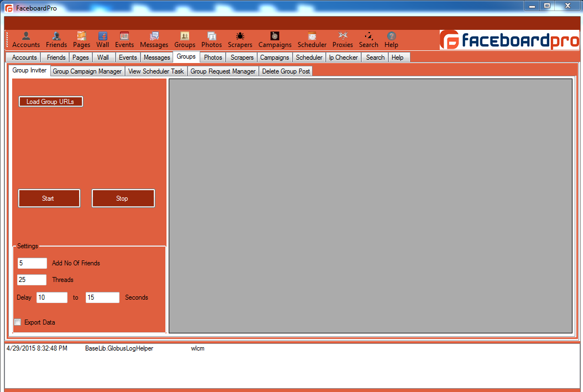Minimize the FaceboardPro window
Screen dimensions: 583x392
pos(532,6)
